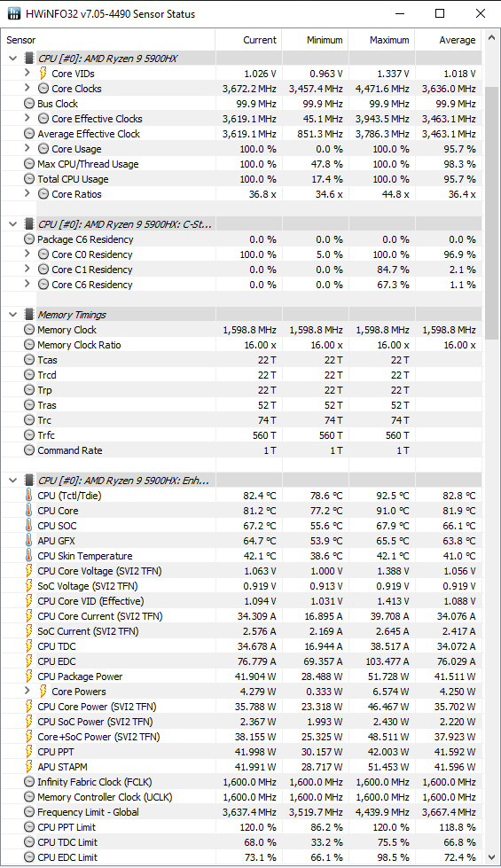Screen dimensions: 501x868
Task: Click the APU STAPM lightning icon
Action: [29, 767]
